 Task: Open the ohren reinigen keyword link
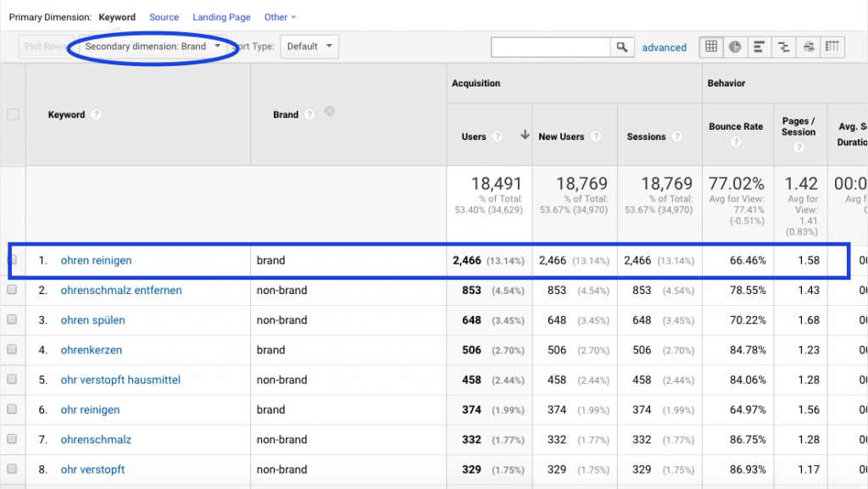97,260
